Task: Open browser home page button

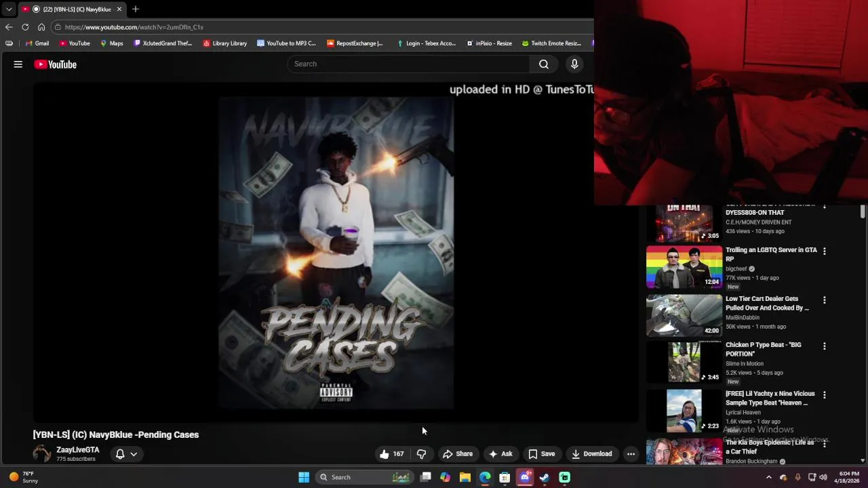Action: click(41, 27)
